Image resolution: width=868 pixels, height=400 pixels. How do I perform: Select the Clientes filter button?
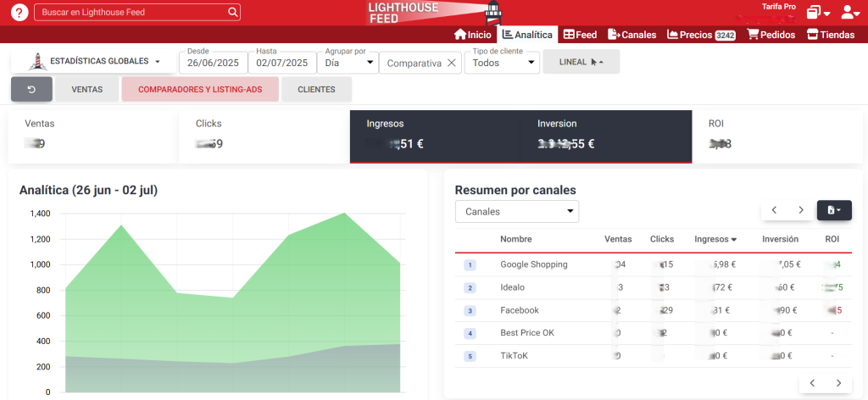pos(316,89)
